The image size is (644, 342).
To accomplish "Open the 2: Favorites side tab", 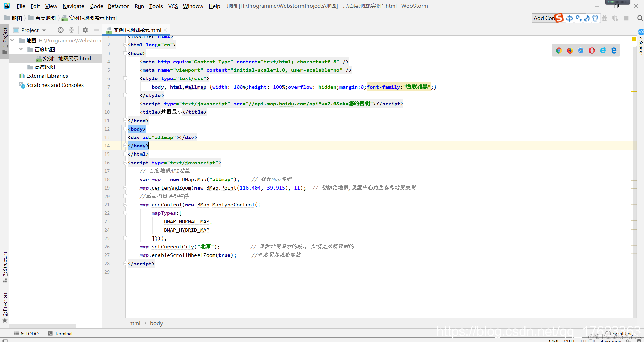I will coord(5,307).
